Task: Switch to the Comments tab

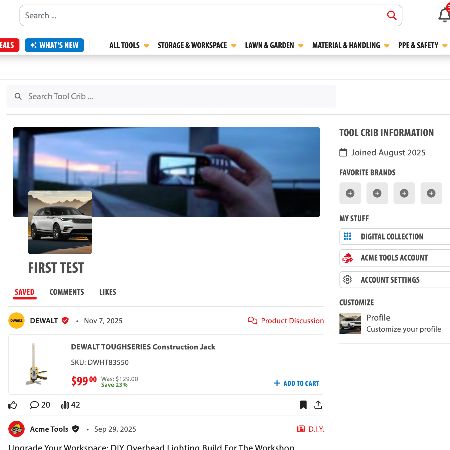Action: pos(67,292)
